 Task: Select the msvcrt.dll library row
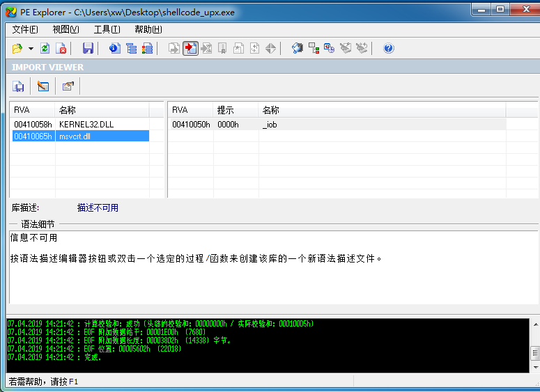pos(80,136)
